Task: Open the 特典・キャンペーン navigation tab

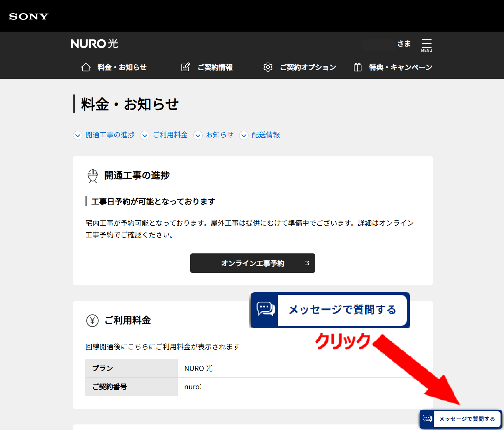Action: (400, 67)
